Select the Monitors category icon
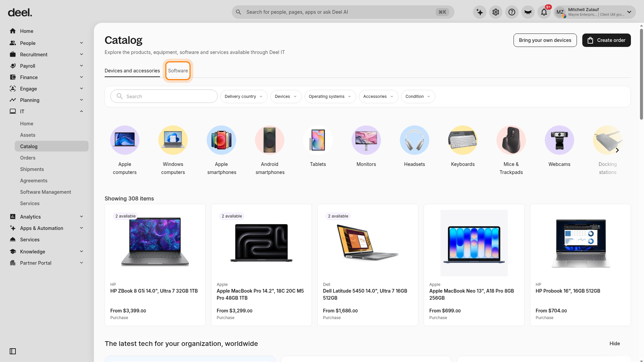644x362 pixels. [x=366, y=140]
